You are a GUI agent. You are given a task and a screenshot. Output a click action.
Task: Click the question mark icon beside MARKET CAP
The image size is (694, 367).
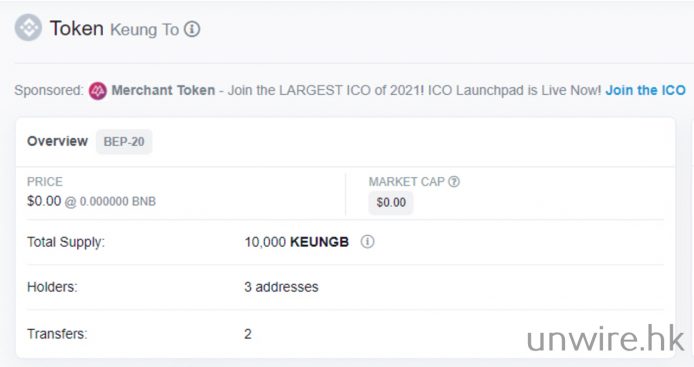tap(454, 182)
